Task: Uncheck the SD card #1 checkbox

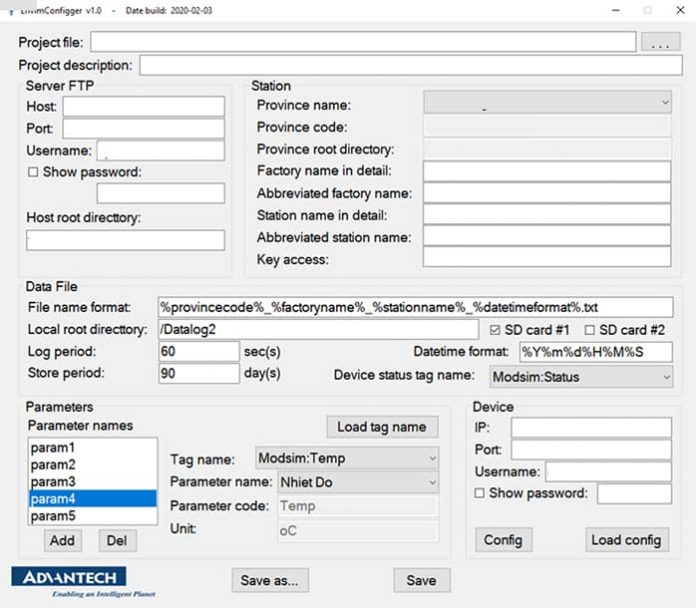Action: coord(494,330)
